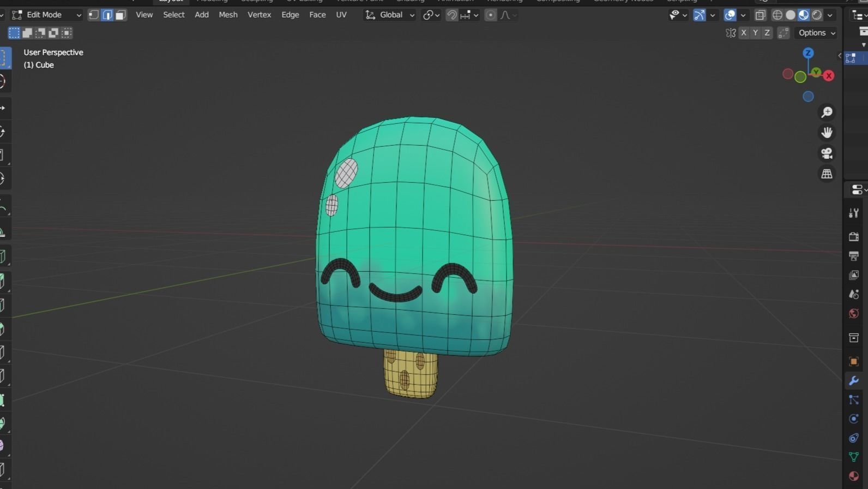868x489 pixels.
Task: Open the Render properties tab
Action: [854, 236]
